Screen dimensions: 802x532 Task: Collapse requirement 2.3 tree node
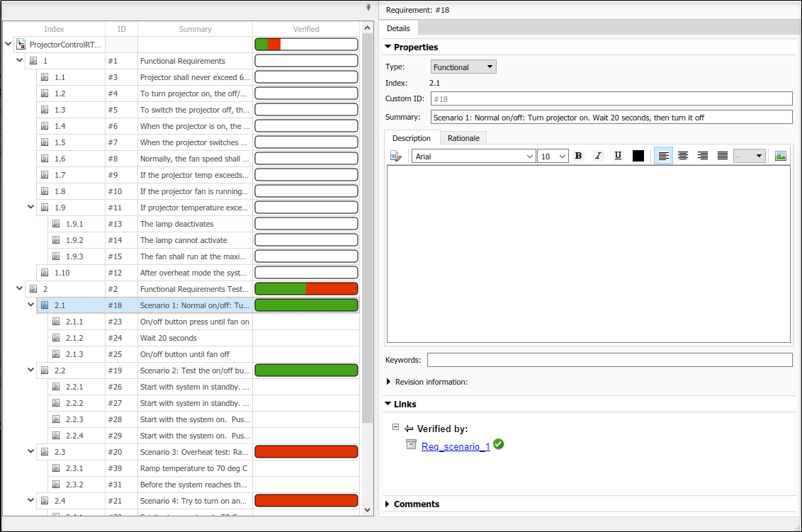pyautogui.click(x=30, y=452)
